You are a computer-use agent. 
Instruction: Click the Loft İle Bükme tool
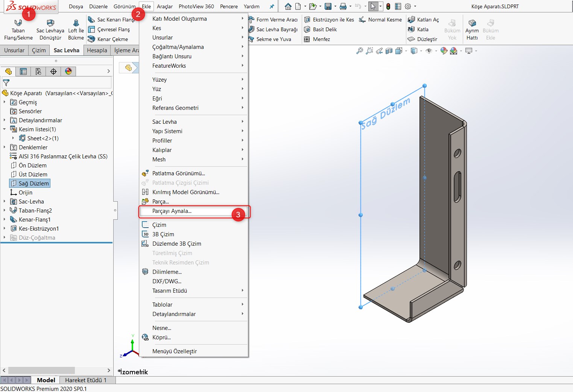point(76,29)
